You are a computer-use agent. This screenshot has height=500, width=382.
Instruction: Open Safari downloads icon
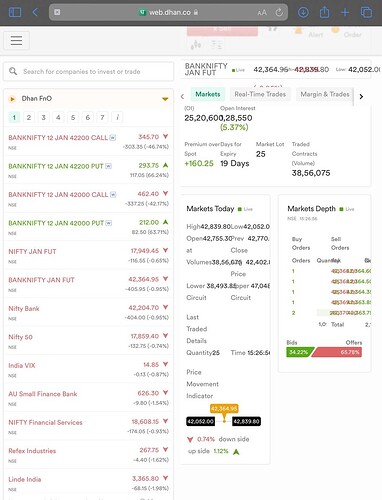[303, 12]
